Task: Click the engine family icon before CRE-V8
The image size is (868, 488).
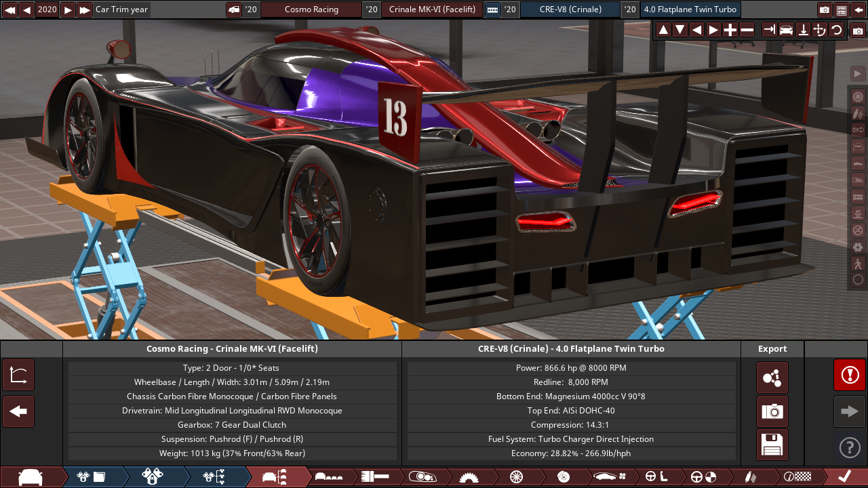Action: [x=492, y=9]
